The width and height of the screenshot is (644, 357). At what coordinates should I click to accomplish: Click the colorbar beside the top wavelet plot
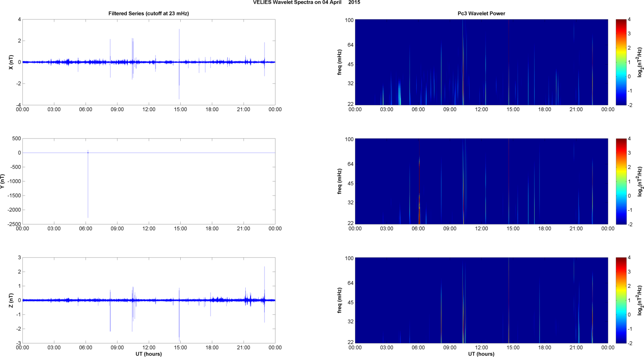click(x=621, y=62)
